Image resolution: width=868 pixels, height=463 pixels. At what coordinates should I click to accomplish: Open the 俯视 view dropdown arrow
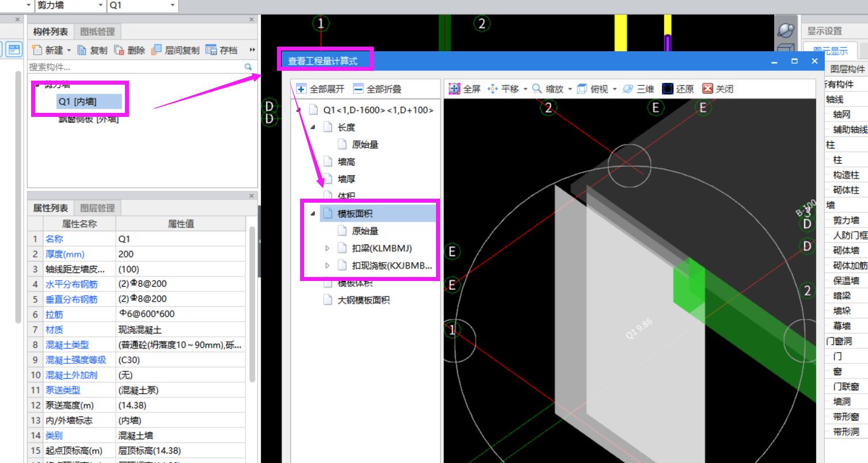[x=615, y=89]
